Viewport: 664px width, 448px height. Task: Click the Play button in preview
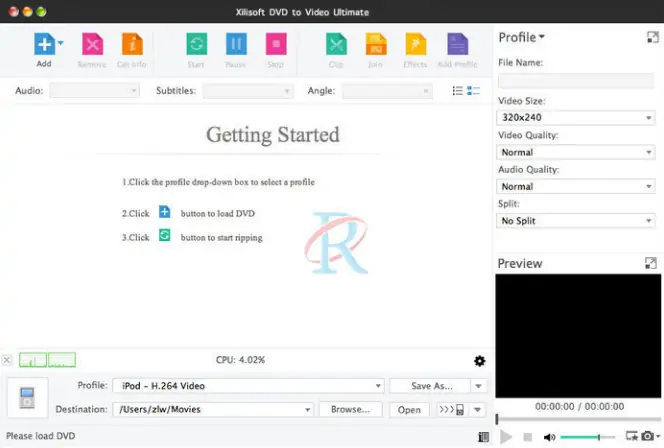point(506,437)
